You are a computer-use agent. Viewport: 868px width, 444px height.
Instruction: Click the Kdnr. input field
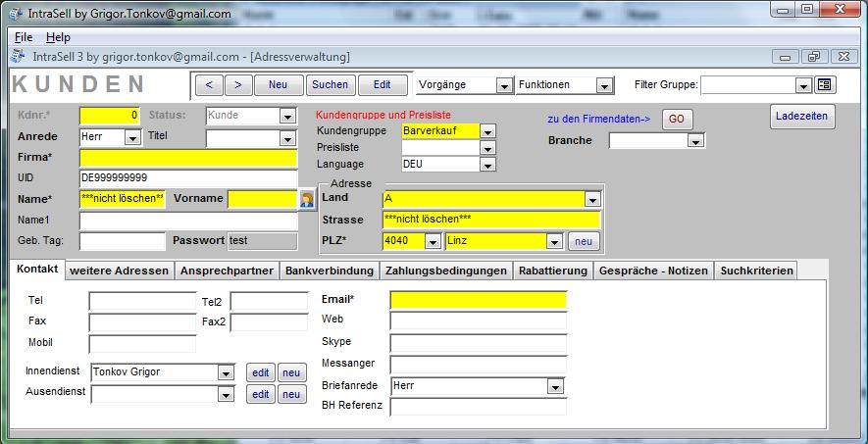click(x=110, y=116)
